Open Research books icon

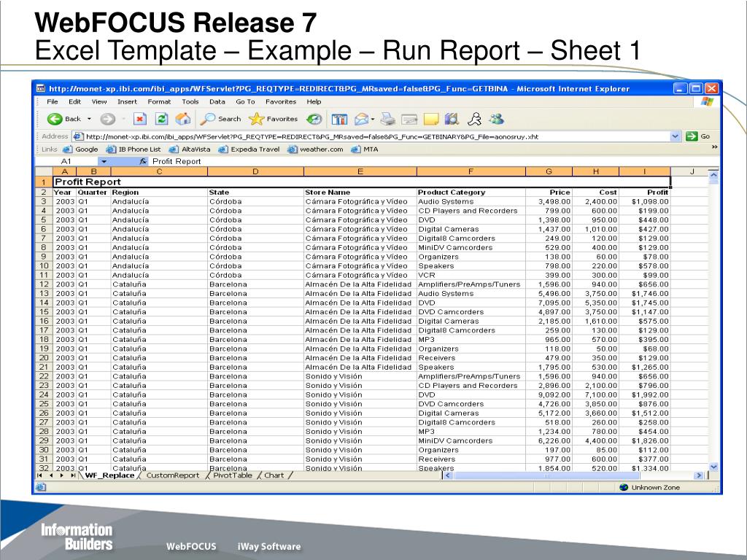pyautogui.click(x=452, y=119)
